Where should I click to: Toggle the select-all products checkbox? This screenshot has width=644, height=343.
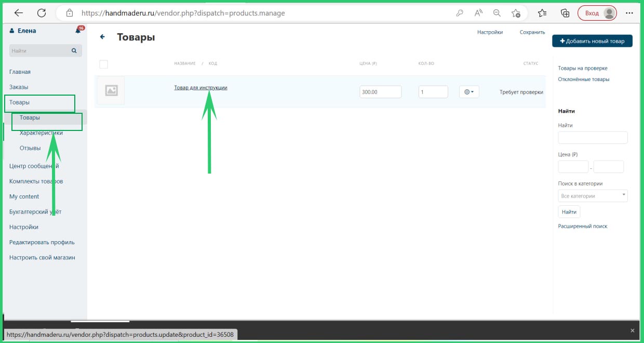click(x=103, y=64)
